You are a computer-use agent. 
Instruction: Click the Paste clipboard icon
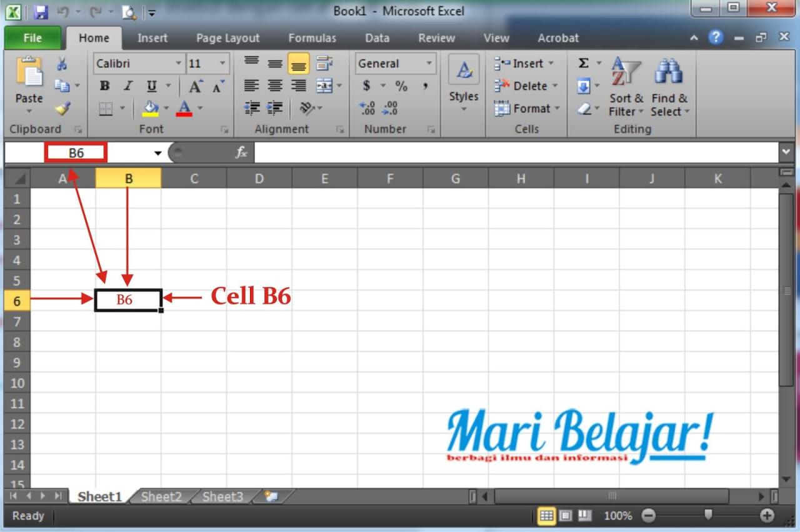pos(29,73)
